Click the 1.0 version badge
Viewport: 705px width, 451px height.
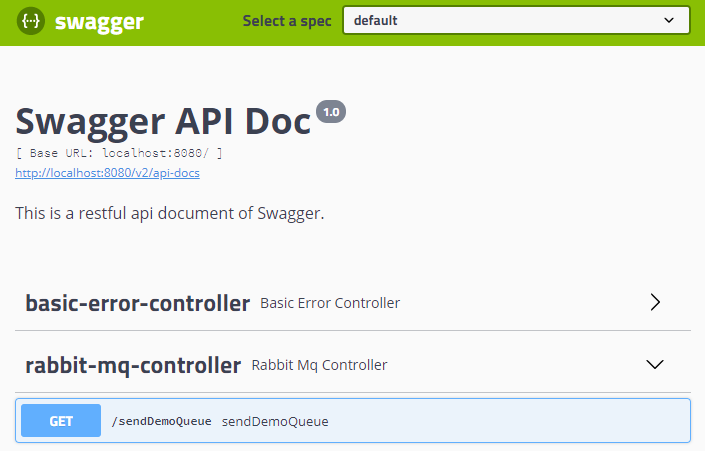pos(331,112)
